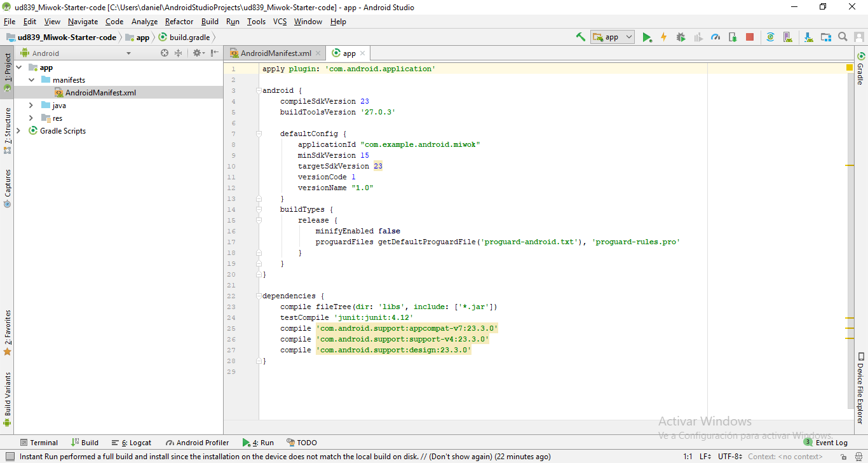
Task: Apply Changes with the lightning bolt icon
Action: pyautogui.click(x=664, y=37)
